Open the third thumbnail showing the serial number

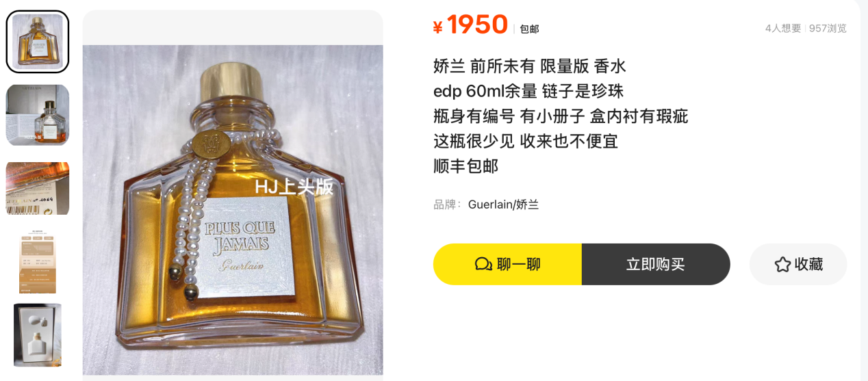click(x=38, y=188)
